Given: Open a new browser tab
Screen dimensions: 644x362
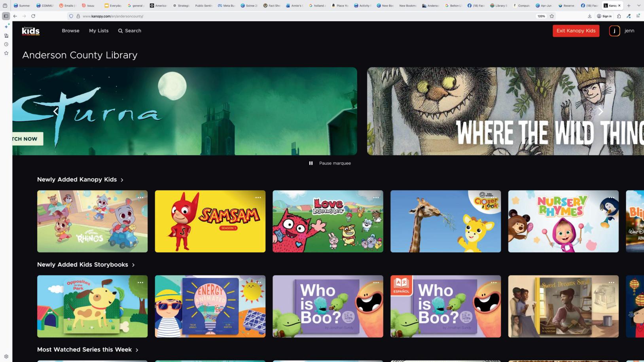Looking at the screenshot, I should click(629, 6).
